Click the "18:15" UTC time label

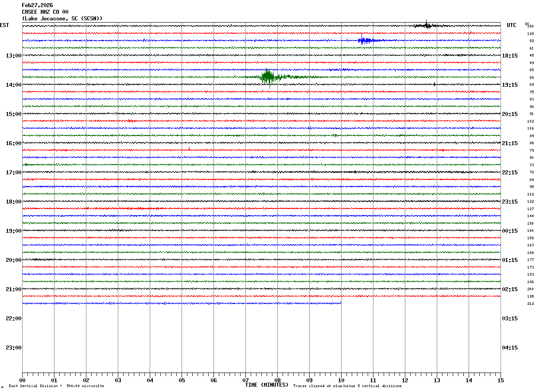click(510, 55)
